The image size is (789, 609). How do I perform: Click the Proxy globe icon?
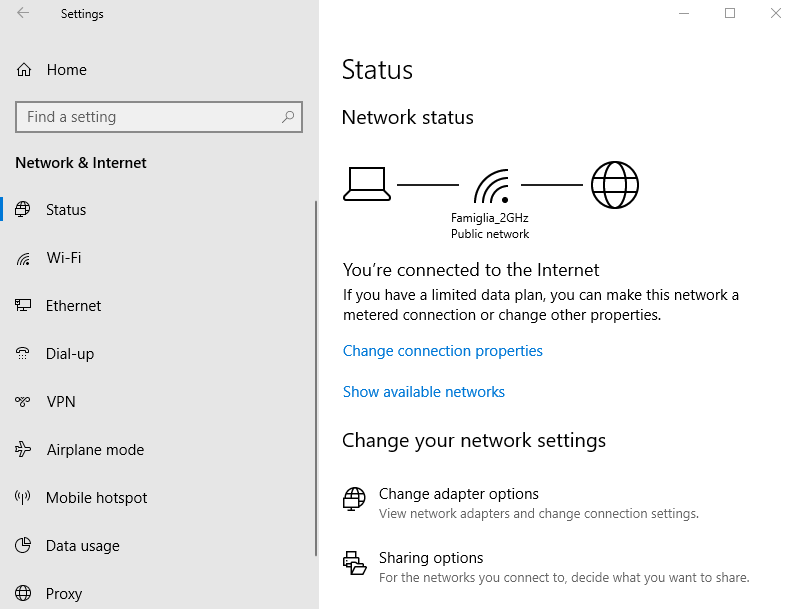point(23,593)
